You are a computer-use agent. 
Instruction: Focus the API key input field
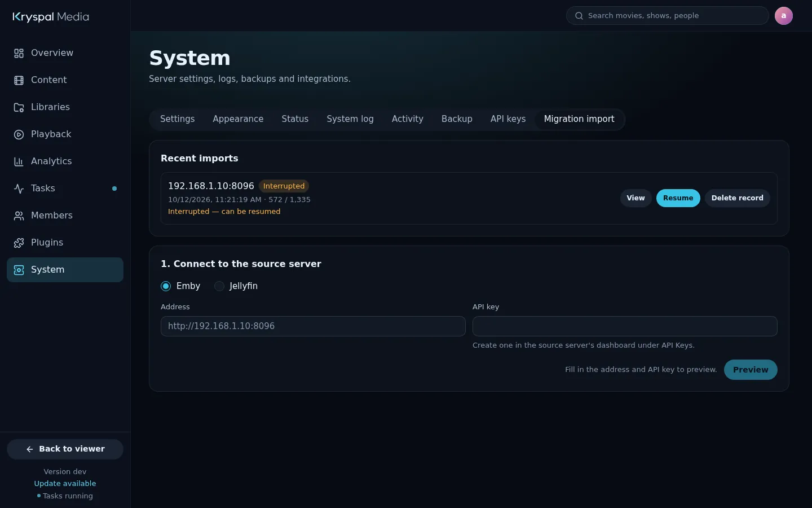coord(625,326)
